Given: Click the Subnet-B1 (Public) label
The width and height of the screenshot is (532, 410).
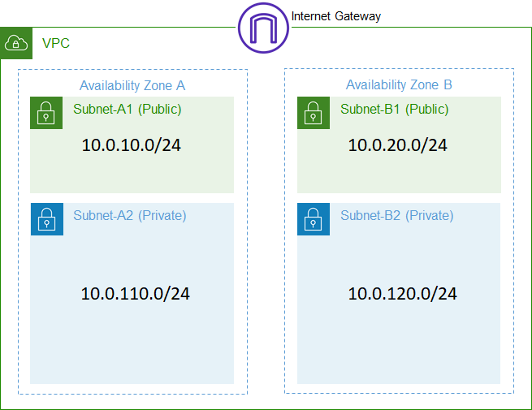Looking at the screenshot, I should (394, 109).
